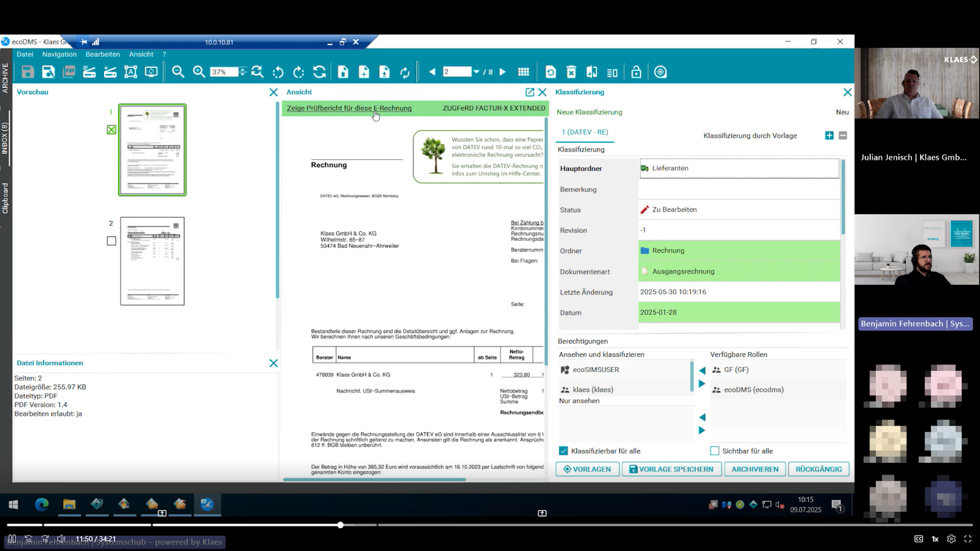This screenshot has height=551, width=980.
Task: Add classification with the plus icon
Action: (x=829, y=135)
